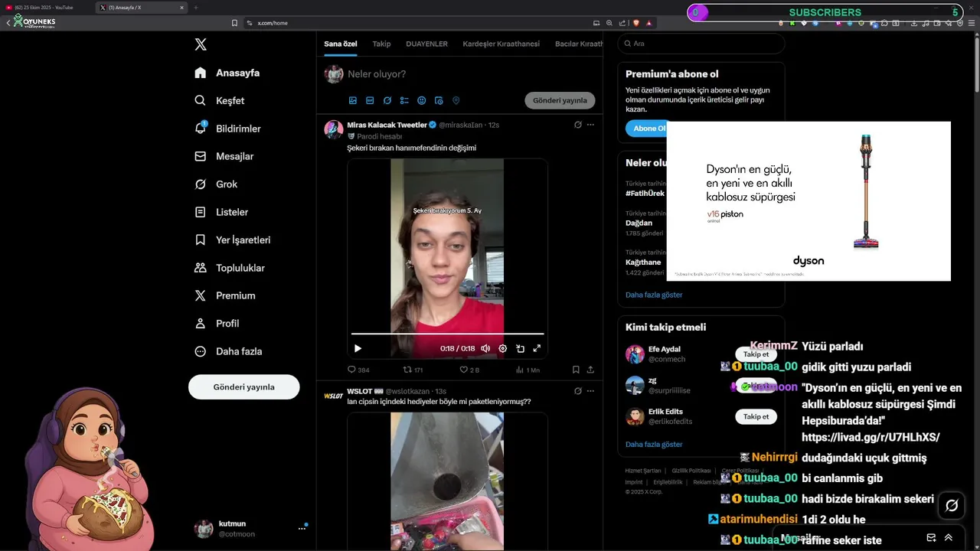The image size is (980, 551).
Task: Open more menu on WSLOT post
Action: click(590, 391)
